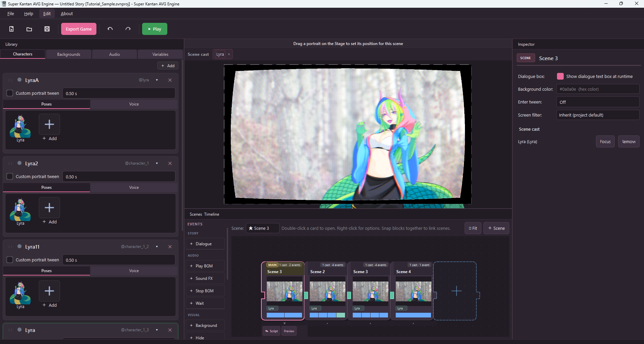Open the Enter tween dropdown

point(598,102)
